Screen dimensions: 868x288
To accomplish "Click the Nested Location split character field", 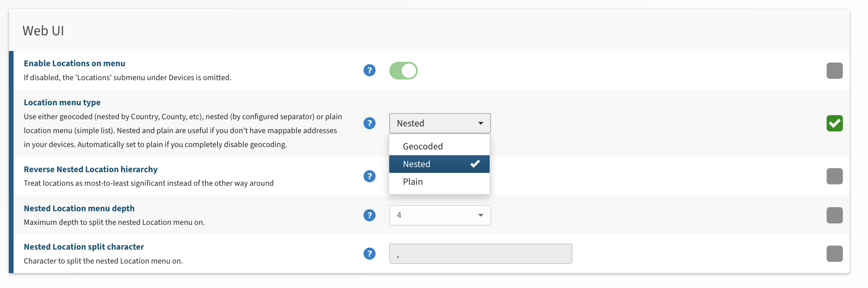I will pos(480,254).
